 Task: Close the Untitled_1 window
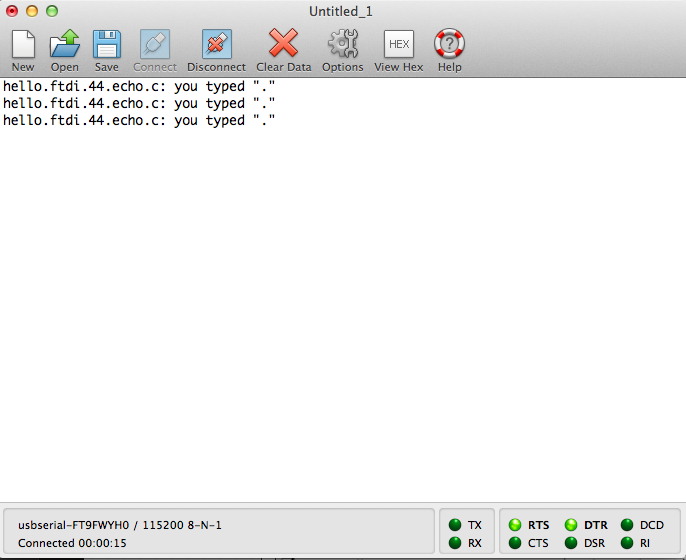(12, 11)
